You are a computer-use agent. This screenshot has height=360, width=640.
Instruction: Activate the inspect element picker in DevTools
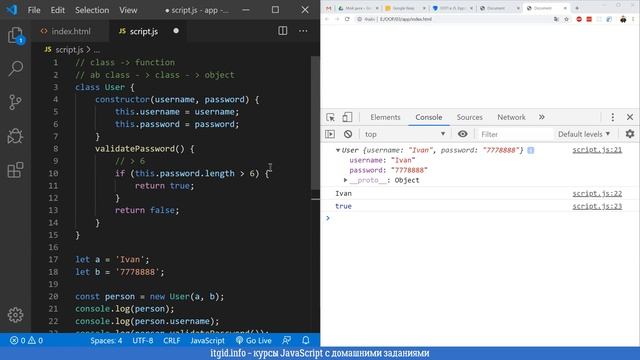[330, 118]
